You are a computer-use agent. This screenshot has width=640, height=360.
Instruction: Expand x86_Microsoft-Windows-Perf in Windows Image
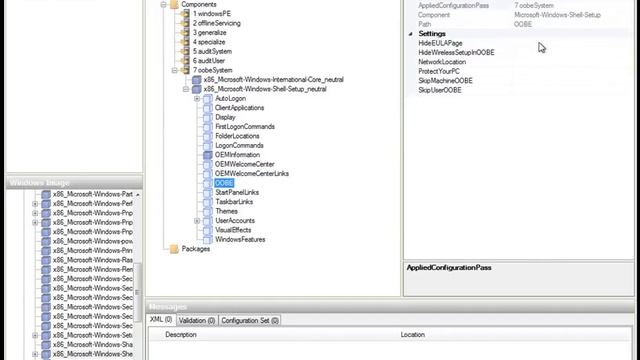[35, 203]
